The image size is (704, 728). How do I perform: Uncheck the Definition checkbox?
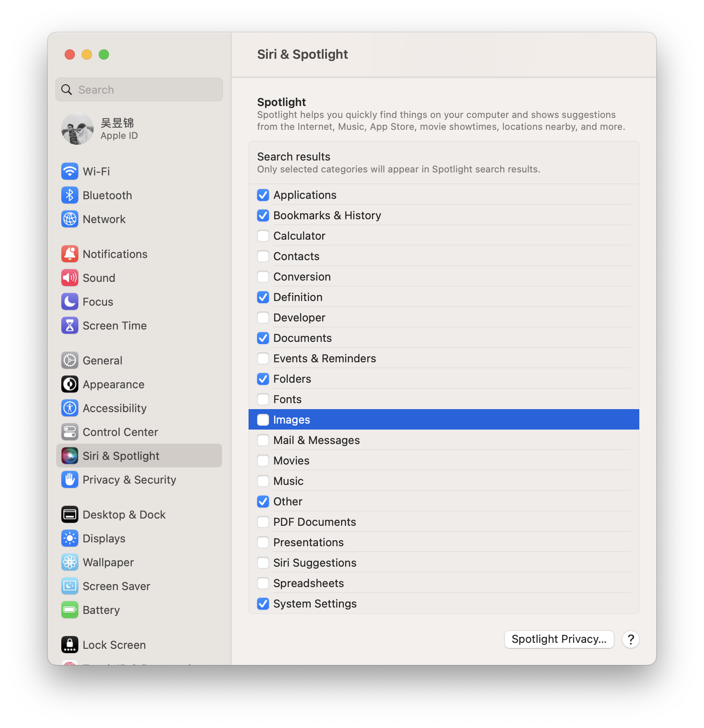point(263,297)
